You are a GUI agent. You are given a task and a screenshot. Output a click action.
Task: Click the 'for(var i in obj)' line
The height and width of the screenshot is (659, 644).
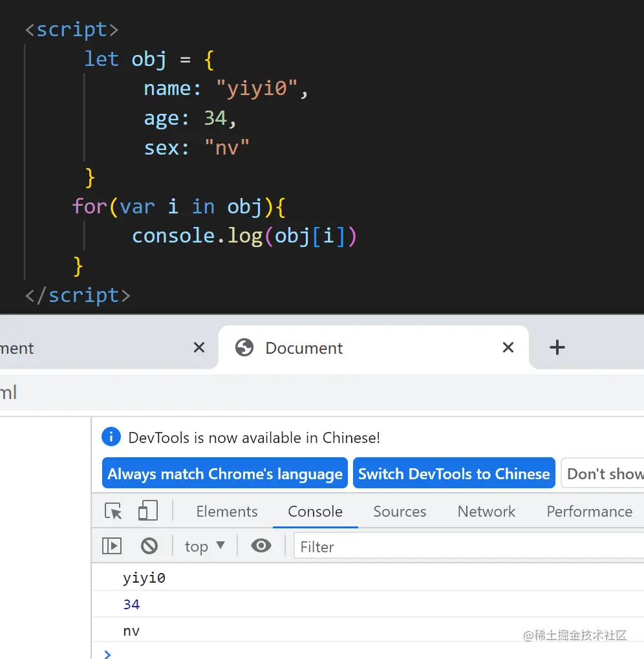pyautogui.click(x=179, y=207)
